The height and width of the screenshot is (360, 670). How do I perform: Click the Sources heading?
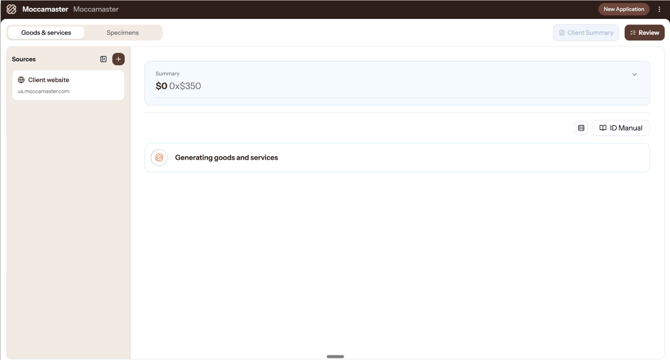pos(24,59)
